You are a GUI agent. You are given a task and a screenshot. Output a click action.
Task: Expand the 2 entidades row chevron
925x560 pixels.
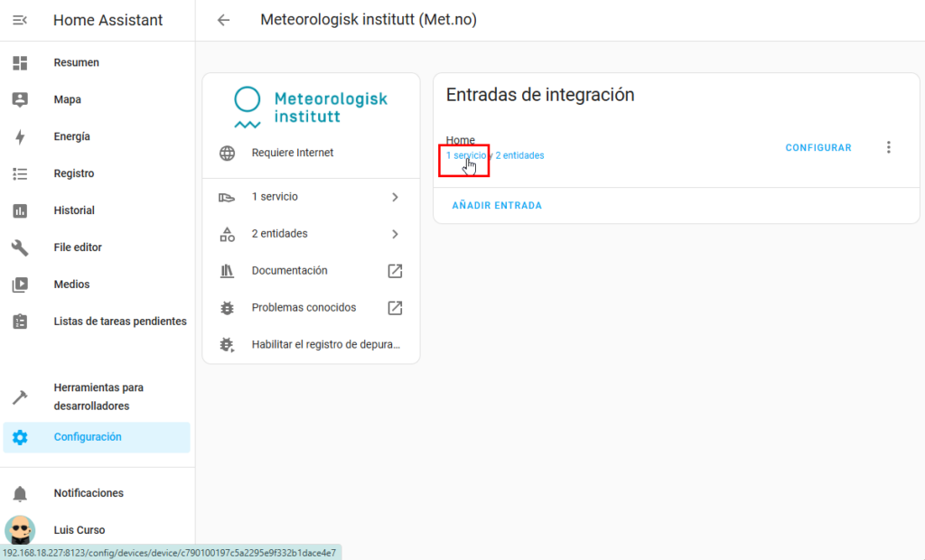[x=395, y=234]
